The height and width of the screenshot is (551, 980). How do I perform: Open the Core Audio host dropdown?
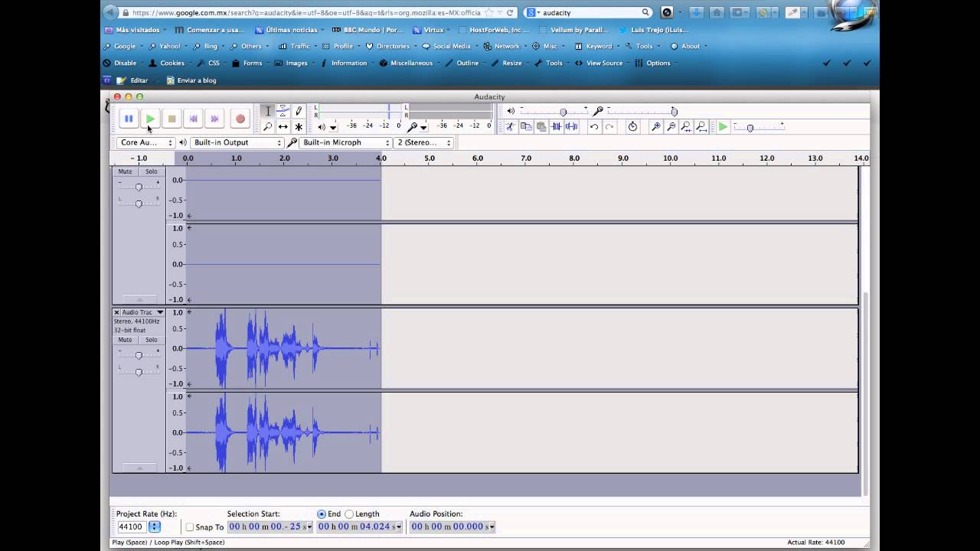pos(145,142)
